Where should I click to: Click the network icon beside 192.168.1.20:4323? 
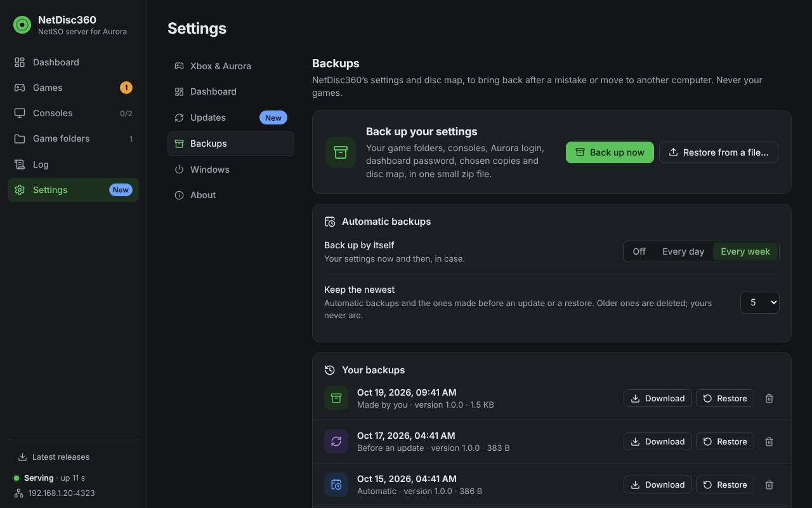point(18,493)
